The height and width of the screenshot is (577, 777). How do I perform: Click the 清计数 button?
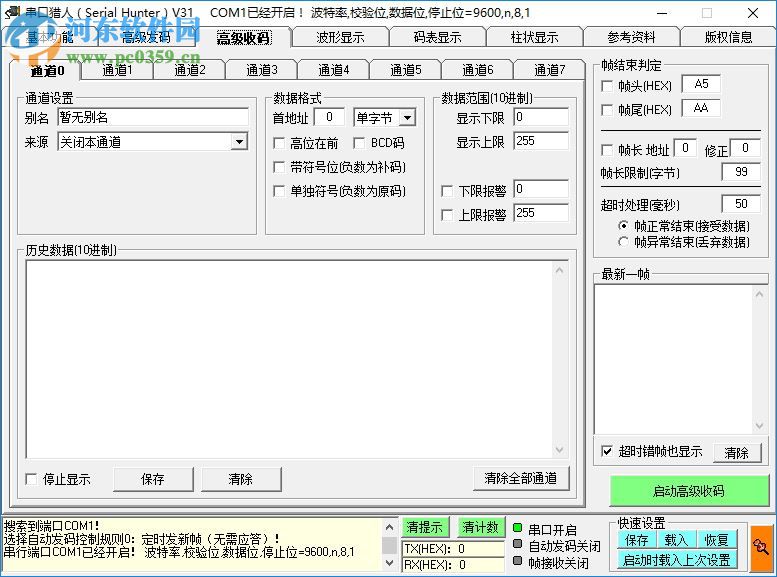(480, 527)
